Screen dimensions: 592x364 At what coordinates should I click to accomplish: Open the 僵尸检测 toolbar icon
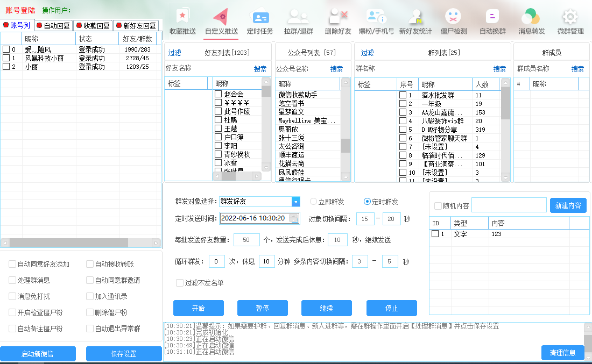tap(454, 22)
